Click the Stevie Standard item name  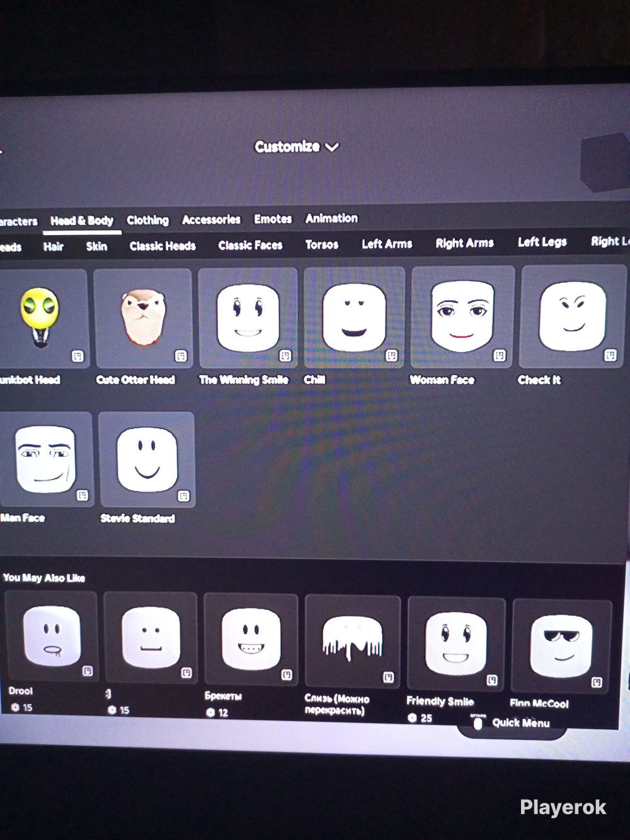[x=137, y=519]
